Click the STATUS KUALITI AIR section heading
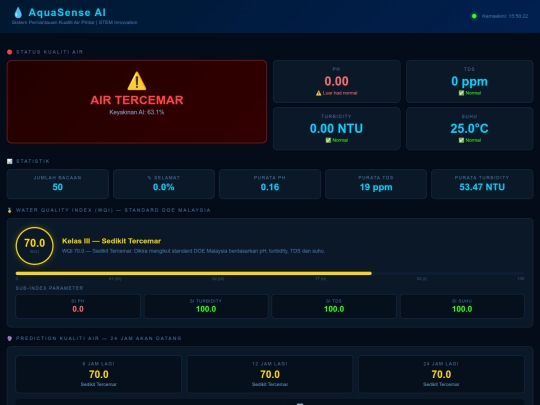 [x=50, y=52]
